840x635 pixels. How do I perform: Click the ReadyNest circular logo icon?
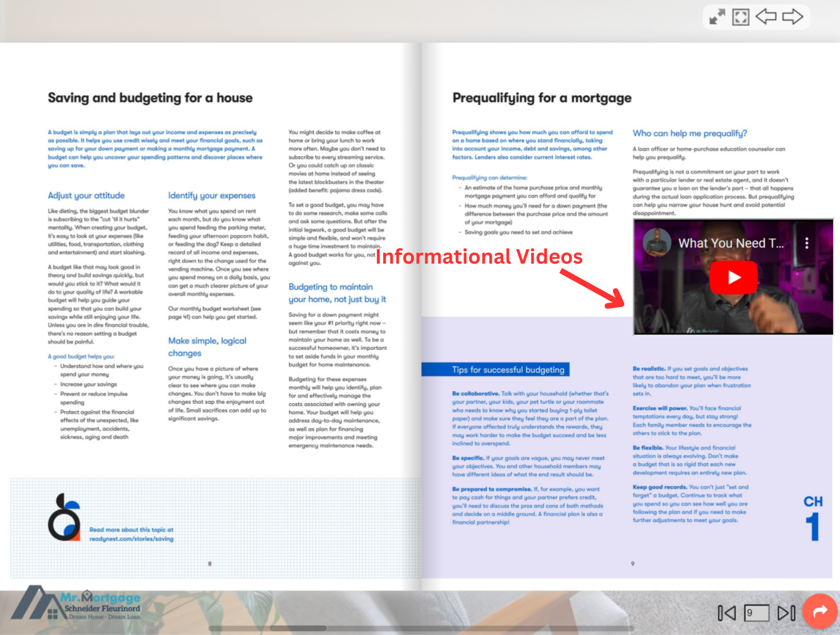coord(64,517)
